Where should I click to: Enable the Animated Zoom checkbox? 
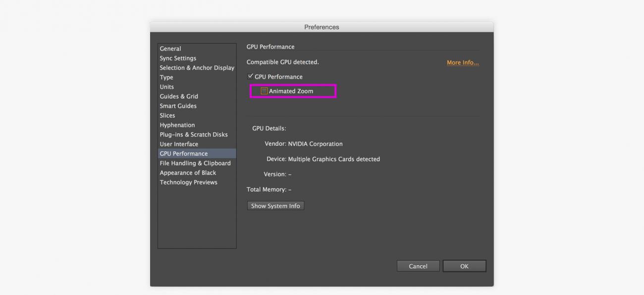point(264,91)
